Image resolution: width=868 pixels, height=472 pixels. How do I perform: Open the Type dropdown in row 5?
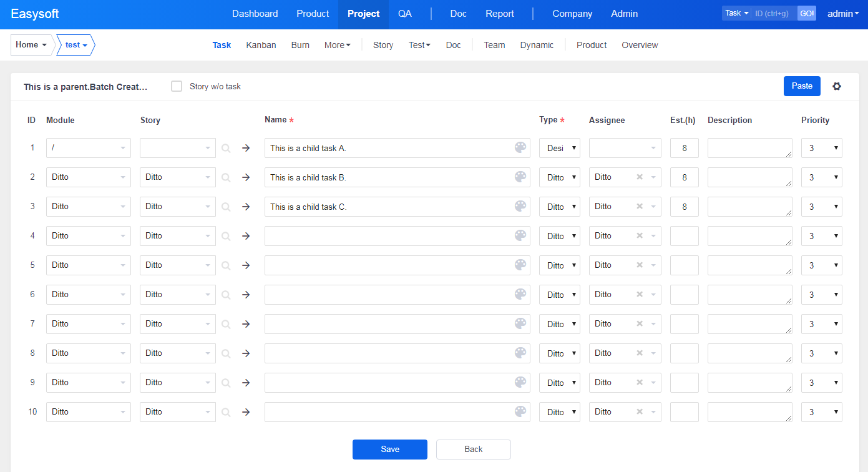tap(560, 265)
